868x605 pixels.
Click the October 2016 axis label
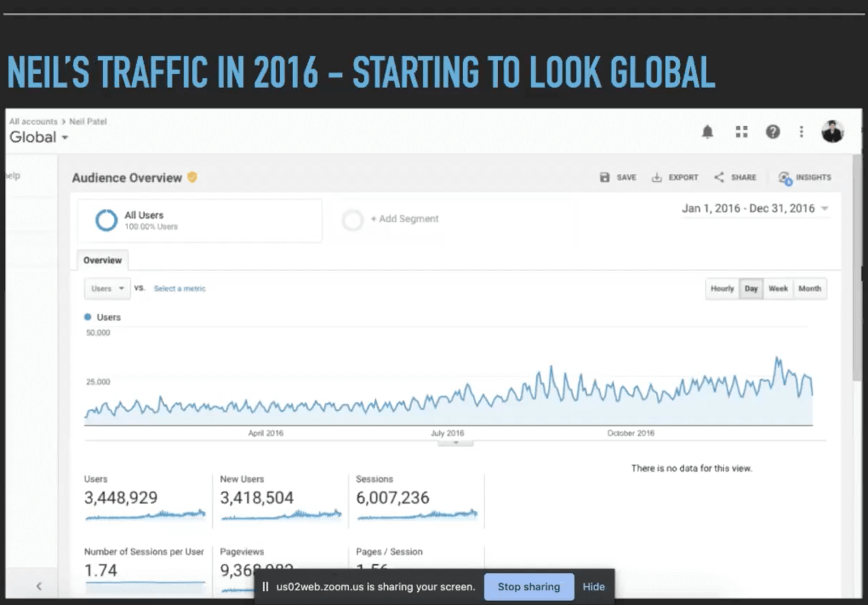coord(631,433)
